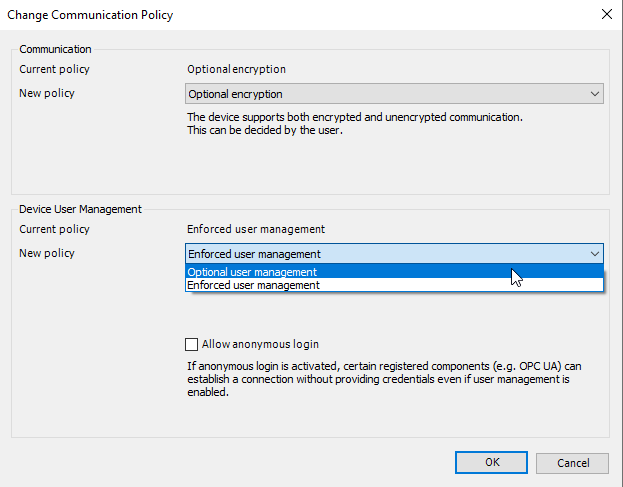The width and height of the screenshot is (623, 487).
Task: Click the New policy label under Device User Management
Action: pyautogui.click(x=47, y=253)
